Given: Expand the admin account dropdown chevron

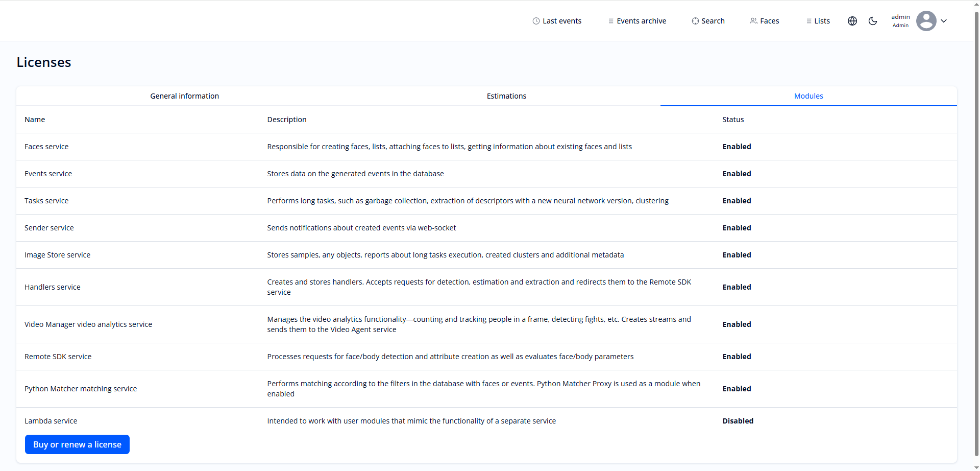Looking at the screenshot, I should coord(944,21).
